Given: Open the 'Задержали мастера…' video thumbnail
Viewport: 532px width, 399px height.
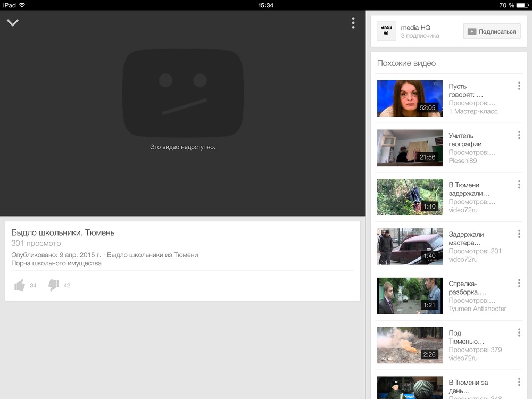Looking at the screenshot, I should click(x=410, y=246).
